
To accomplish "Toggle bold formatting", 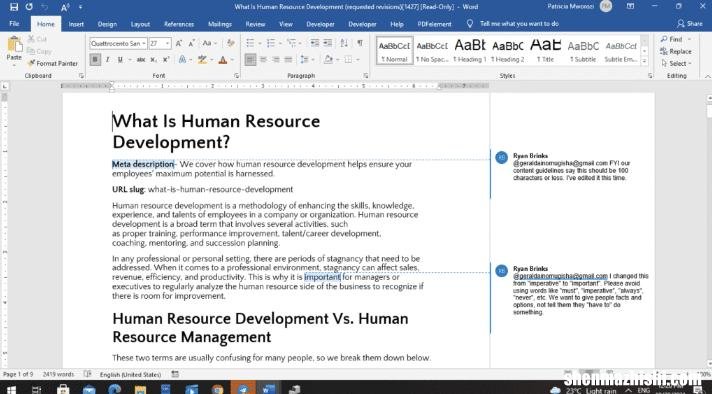I will tap(95, 59).
